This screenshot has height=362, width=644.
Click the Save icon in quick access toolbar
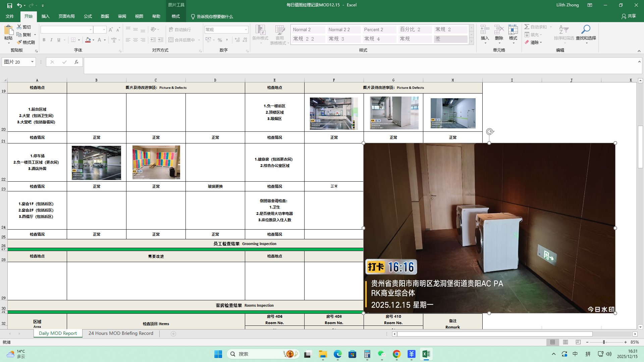9,5
